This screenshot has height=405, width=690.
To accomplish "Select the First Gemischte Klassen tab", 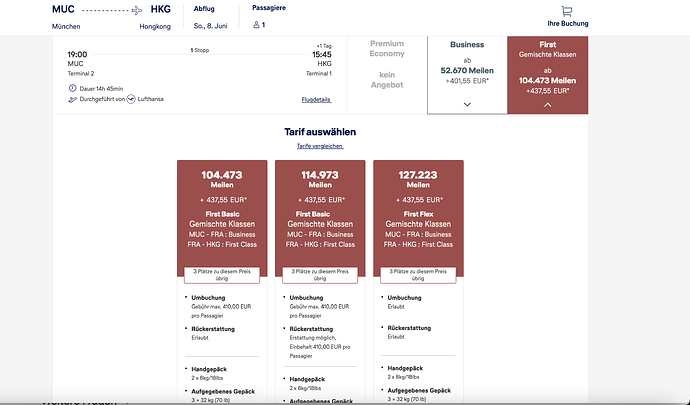I will tap(548, 75).
